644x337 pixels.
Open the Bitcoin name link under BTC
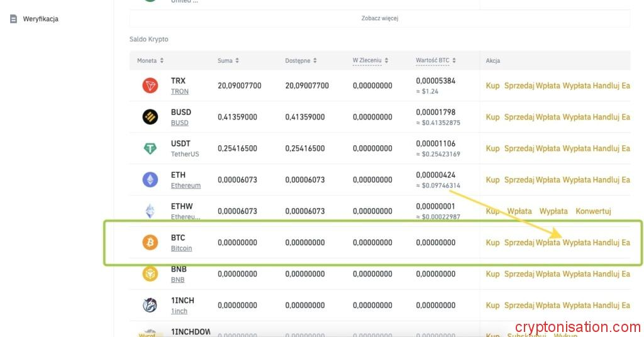pyautogui.click(x=181, y=248)
